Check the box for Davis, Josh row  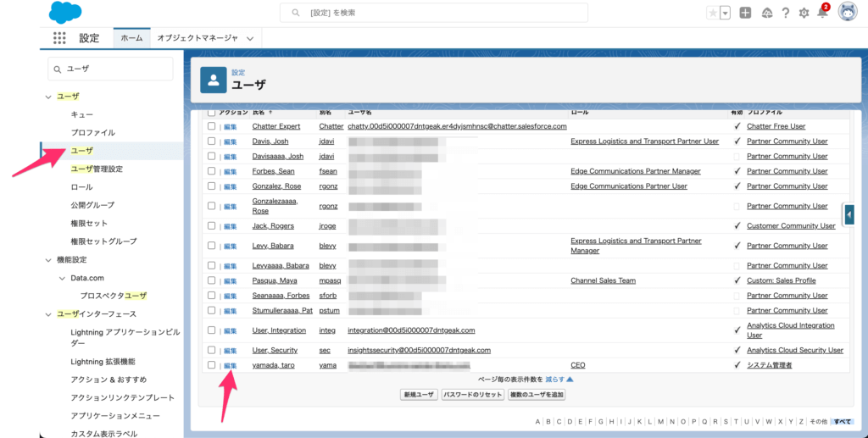coord(212,141)
